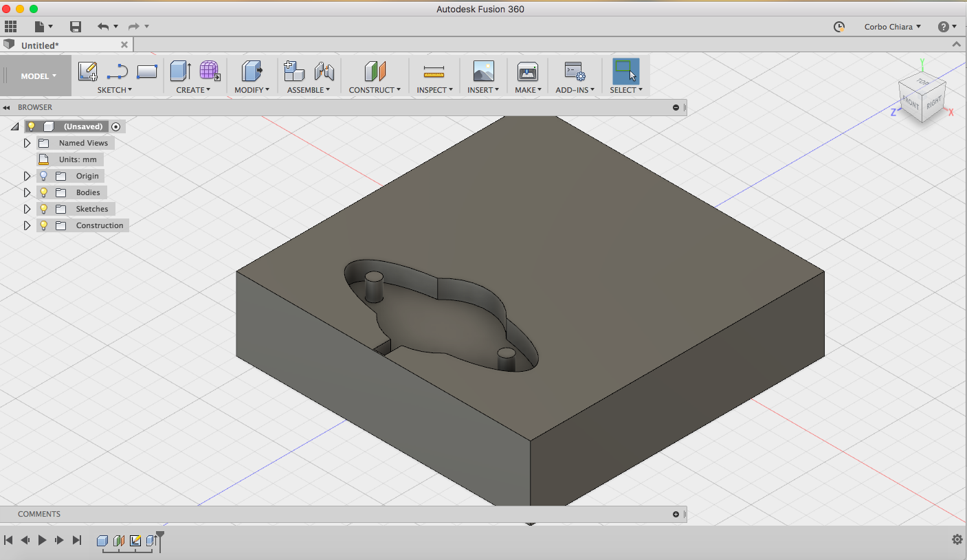Toggle visibility bulb of (Unsaved) root component
This screenshot has height=560, width=967.
point(31,126)
